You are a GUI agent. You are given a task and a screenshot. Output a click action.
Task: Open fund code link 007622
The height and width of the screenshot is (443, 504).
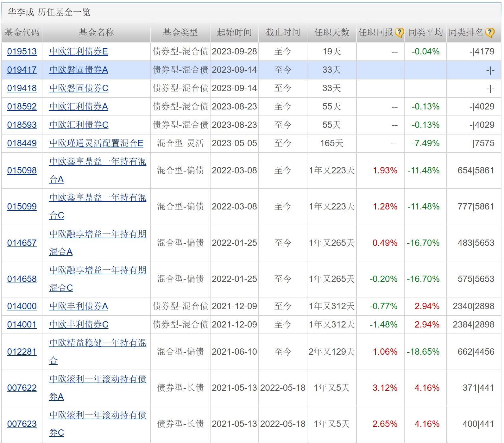[x=22, y=388]
